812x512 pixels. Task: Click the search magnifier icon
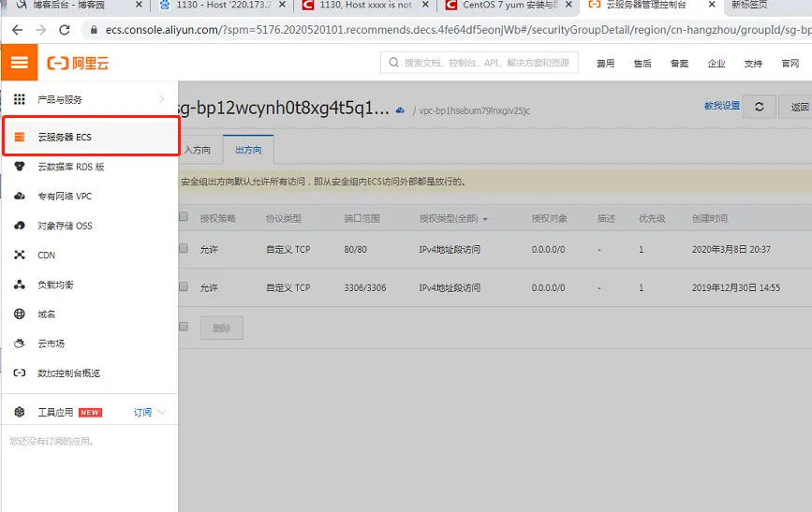pyautogui.click(x=394, y=63)
